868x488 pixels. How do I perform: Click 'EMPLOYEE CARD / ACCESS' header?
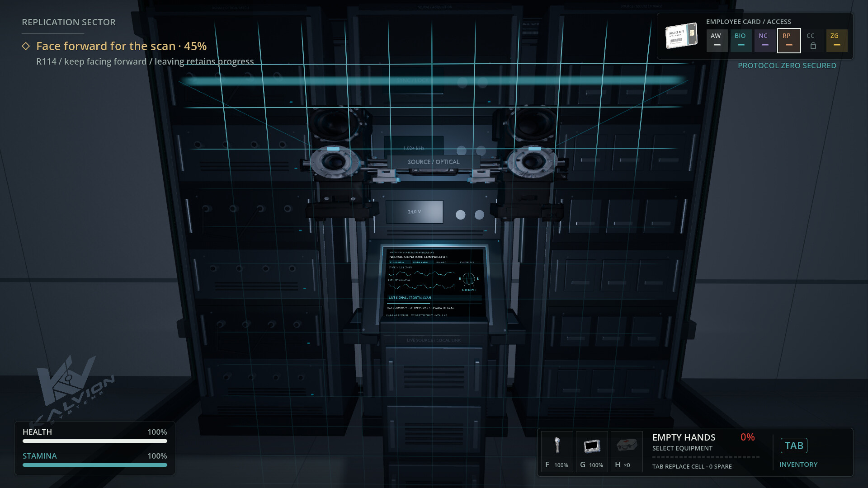click(749, 22)
